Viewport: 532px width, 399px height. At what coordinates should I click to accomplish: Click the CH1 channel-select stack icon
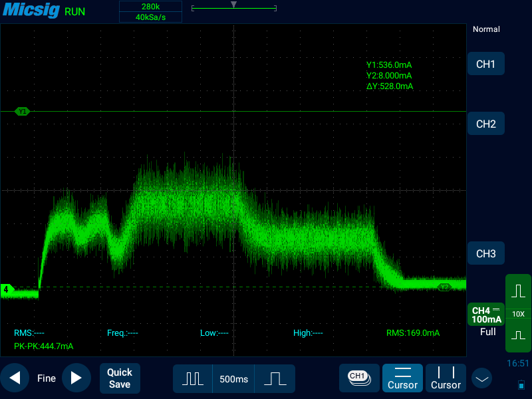pyautogui.click(x=358, y=377)
